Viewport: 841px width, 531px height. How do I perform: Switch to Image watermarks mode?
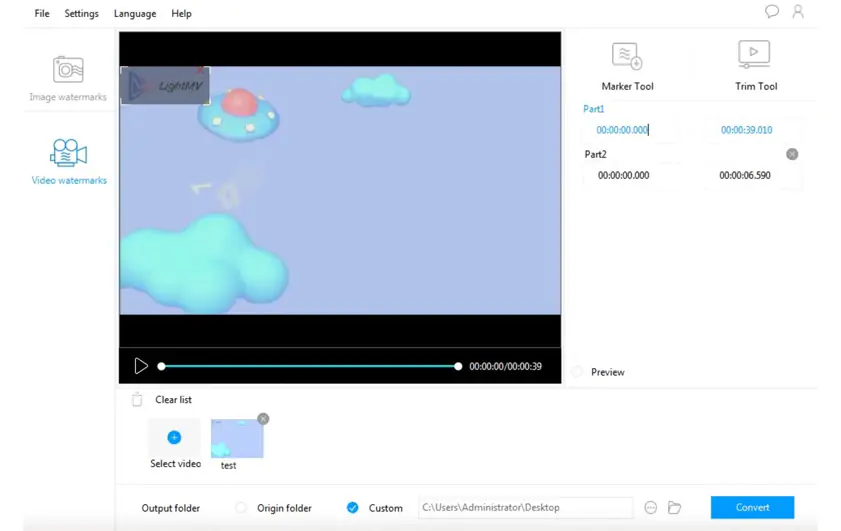pos(68,79)
